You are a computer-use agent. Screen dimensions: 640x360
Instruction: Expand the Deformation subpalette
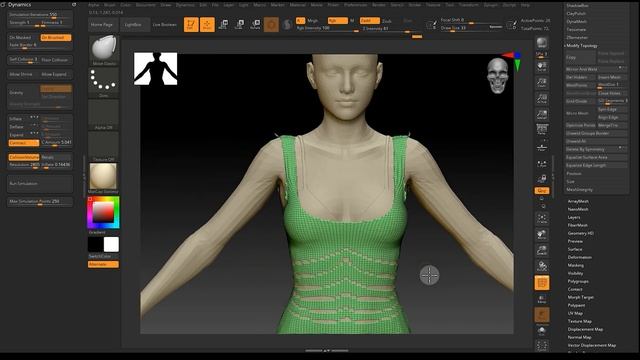(580, 257)
